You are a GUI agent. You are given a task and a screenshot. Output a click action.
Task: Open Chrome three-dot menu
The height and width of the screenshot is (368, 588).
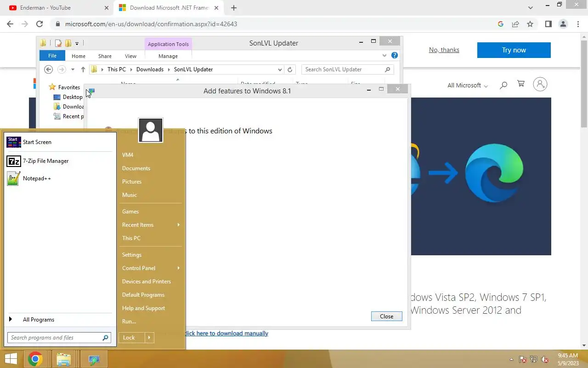coord(578,24)
